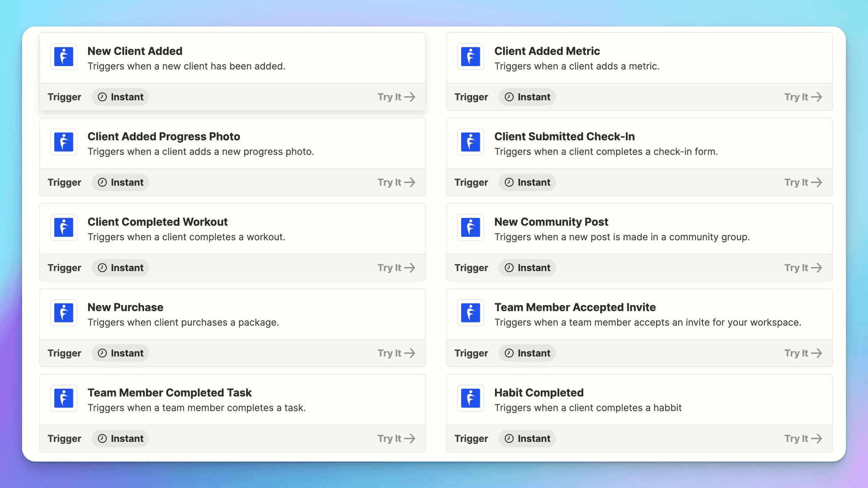The height and width of the screenshot is (488, 868).
Task: Click the Instant badge on New Community Post
Action: point(527,268)
